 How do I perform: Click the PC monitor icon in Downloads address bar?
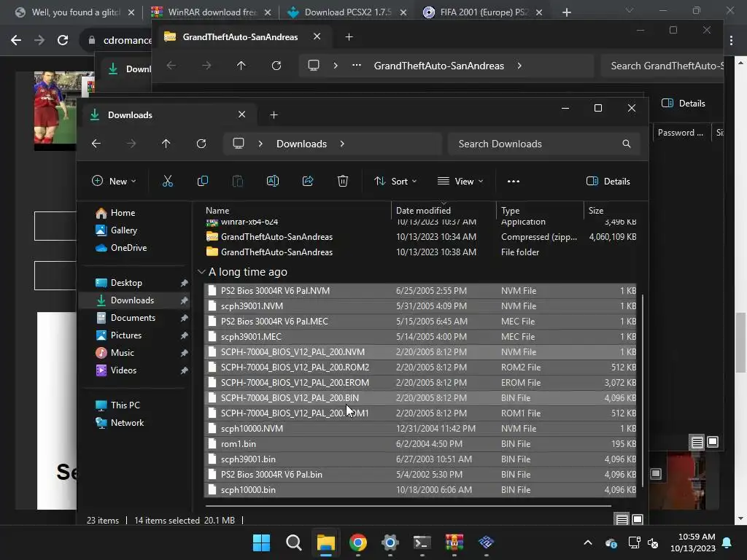point(239,144)
